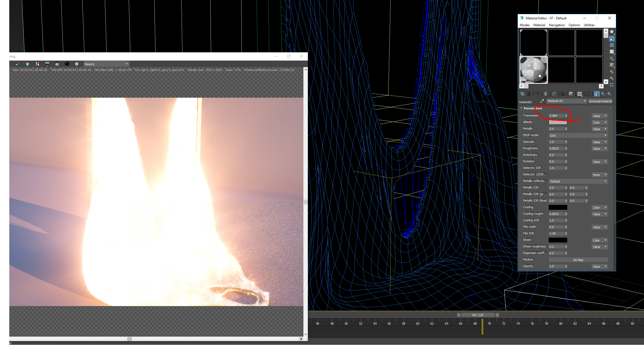644x347 pixels.
Task: Click the camera save render icon
Action: tap(67, 64)
